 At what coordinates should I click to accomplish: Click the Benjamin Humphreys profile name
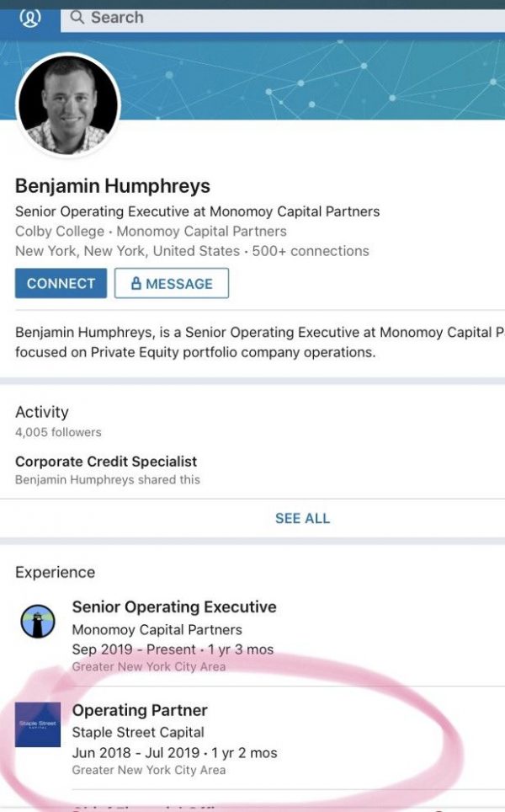113,186
